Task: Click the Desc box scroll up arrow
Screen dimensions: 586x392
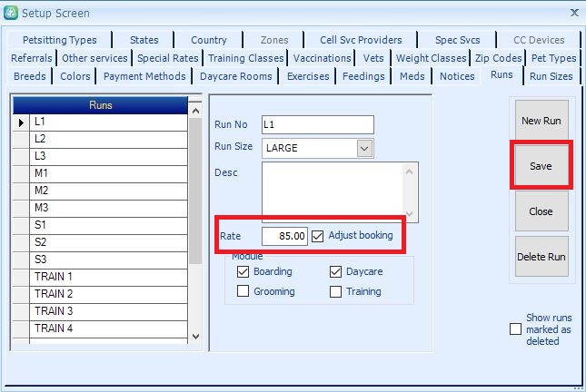Action: (x=412, y=171)
